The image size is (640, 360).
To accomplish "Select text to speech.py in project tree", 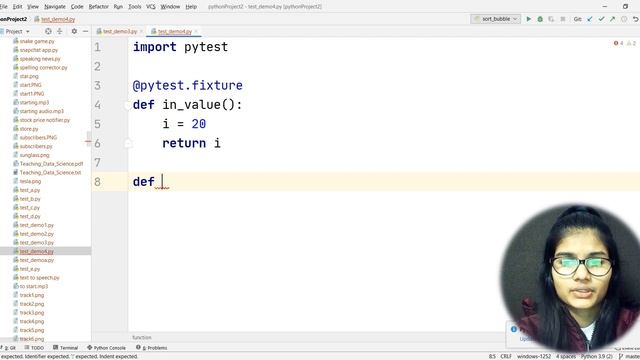I will pyautogui.click(x=39, y=278).
